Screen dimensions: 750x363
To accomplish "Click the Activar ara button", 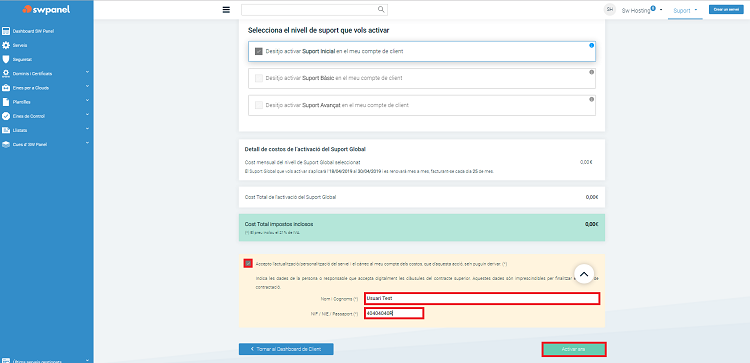I will pyautogui.click(x=574, y=350).
